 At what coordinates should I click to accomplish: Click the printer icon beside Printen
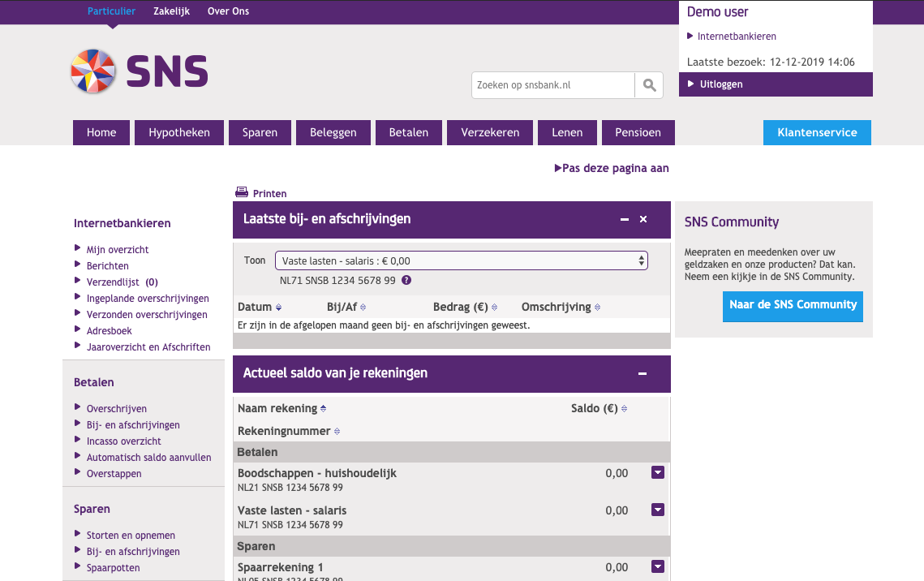click(x=242, y=192)
